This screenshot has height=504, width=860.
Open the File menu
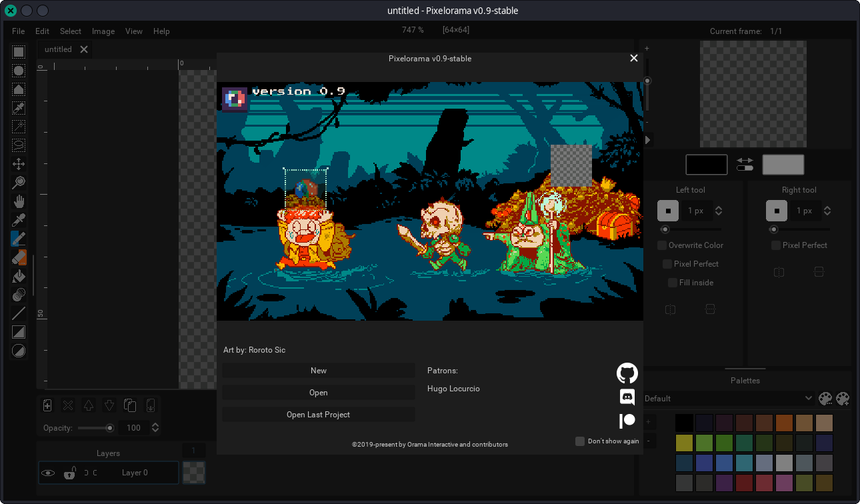coord(19,31)
